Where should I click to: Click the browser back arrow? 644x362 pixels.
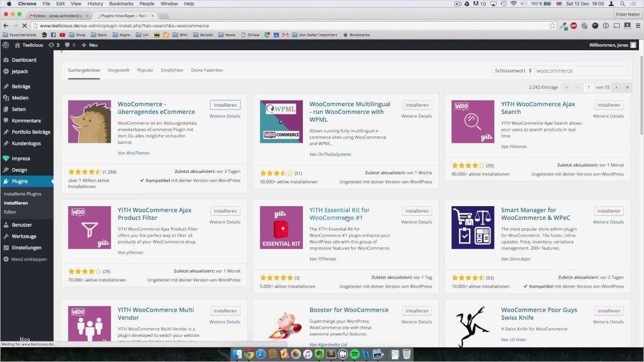tap(6, 26)
